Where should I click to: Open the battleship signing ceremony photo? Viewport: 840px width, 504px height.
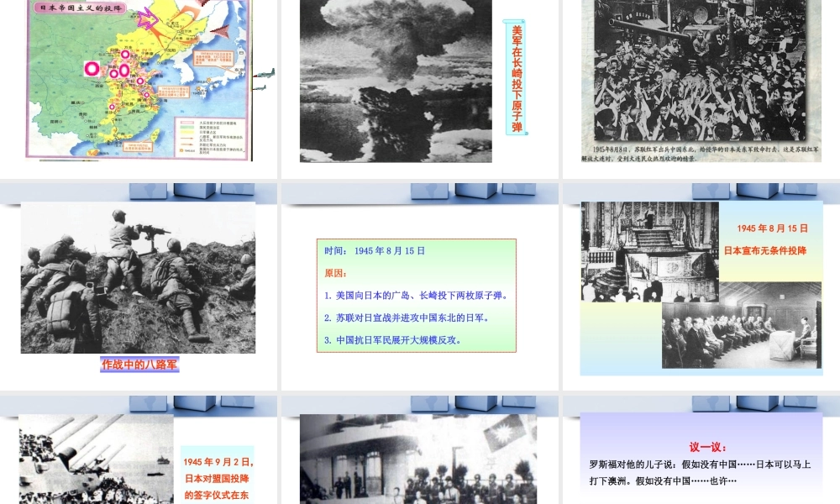(x=96, y=459)
